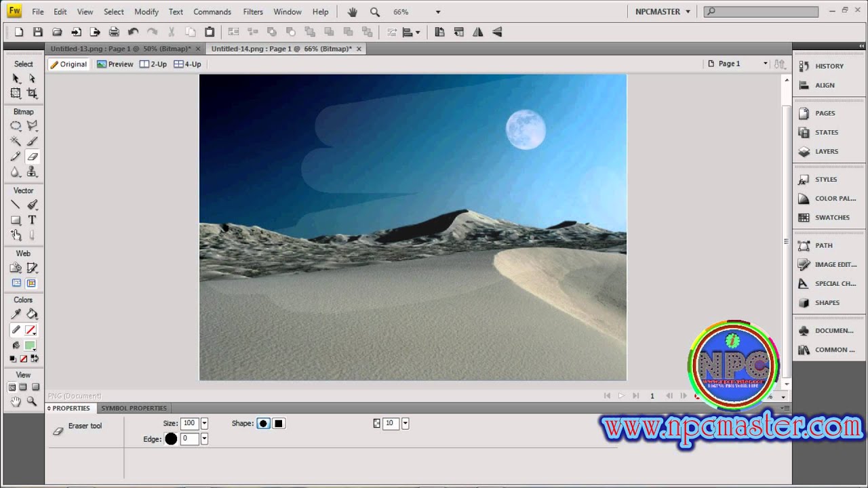Open the eraser opacity dropdown
This screenshot has height=488, width=868.
coord(405,424)
